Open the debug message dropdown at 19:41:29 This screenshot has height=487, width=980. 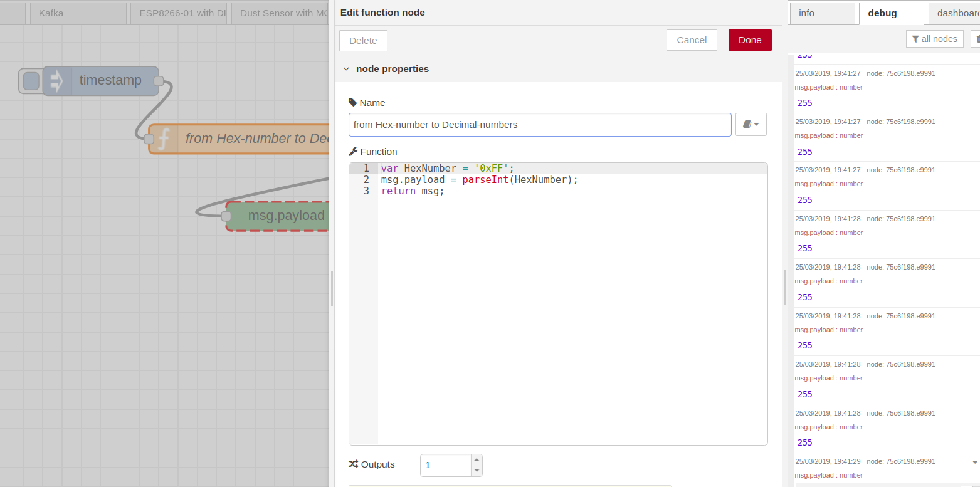[x=974, y=463]
